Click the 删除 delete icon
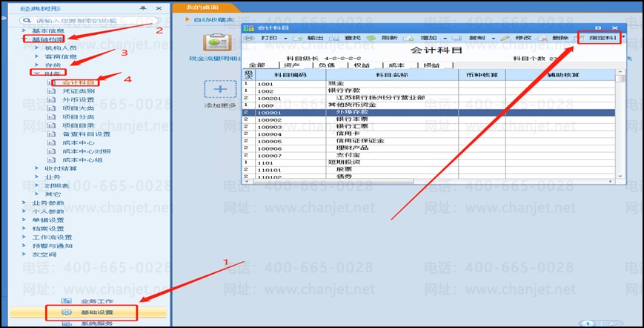The height and width of the screenshot is (328, 644). [542, 39]
